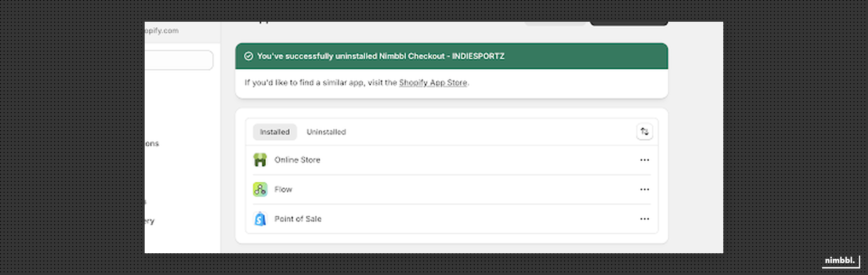868x275 pixels.
Task: Click the nimbbl logo at bottom right
Action: [841, 261]
